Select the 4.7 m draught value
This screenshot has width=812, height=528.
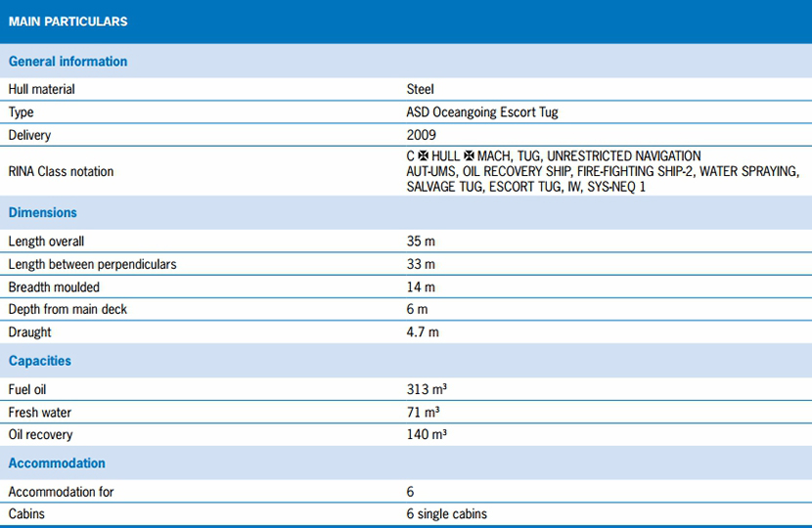pos(423,332)
